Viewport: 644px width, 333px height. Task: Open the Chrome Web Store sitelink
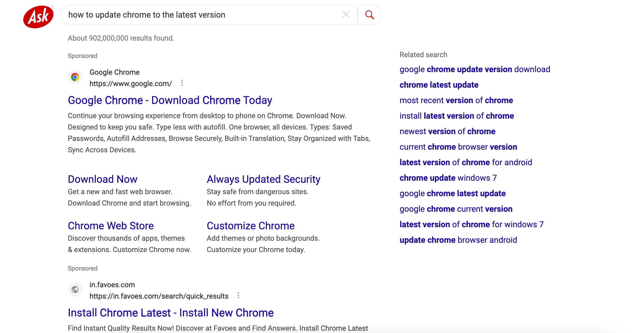coord(111,226)
